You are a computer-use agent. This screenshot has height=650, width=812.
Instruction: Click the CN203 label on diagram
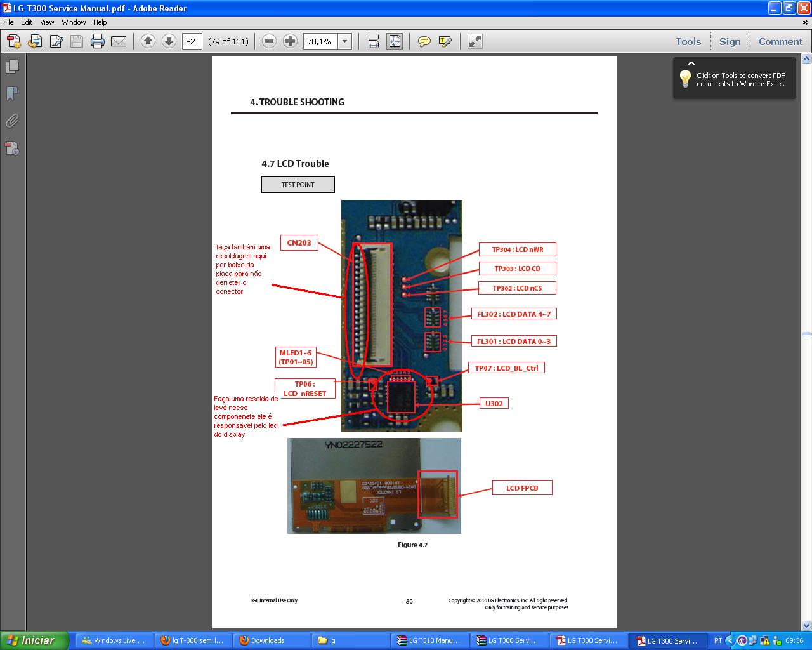pyautogui.click(x=299, y=242)
